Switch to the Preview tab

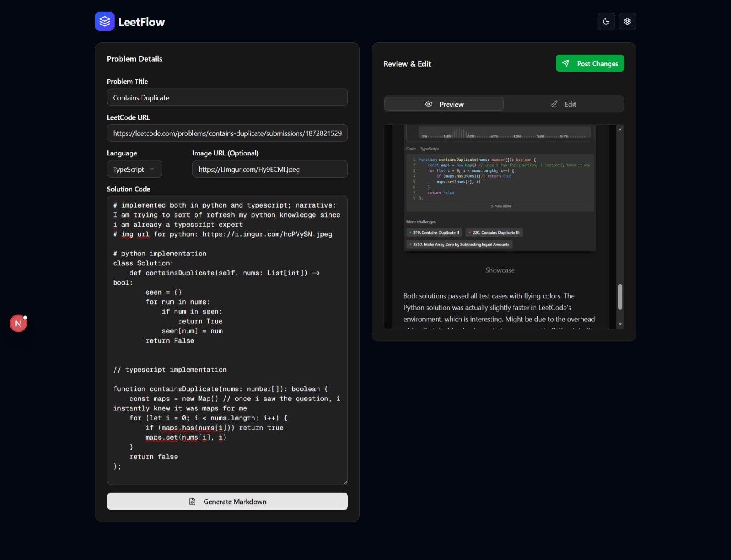tap(444, 104)
